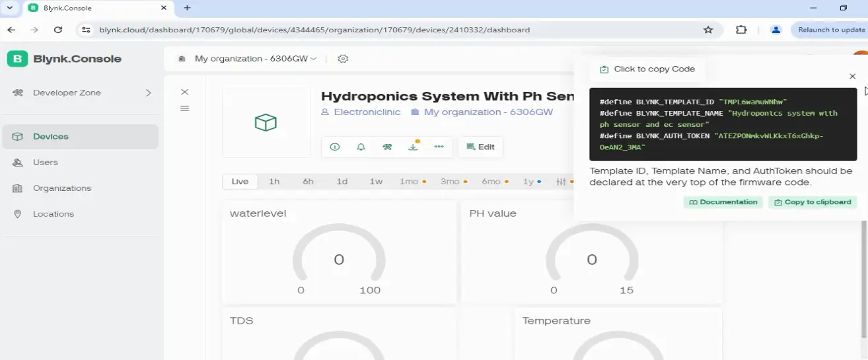Image resolution: width=868 pixels, height=360 pixels.
Task: Select the 6h time range
Action: 308,182
